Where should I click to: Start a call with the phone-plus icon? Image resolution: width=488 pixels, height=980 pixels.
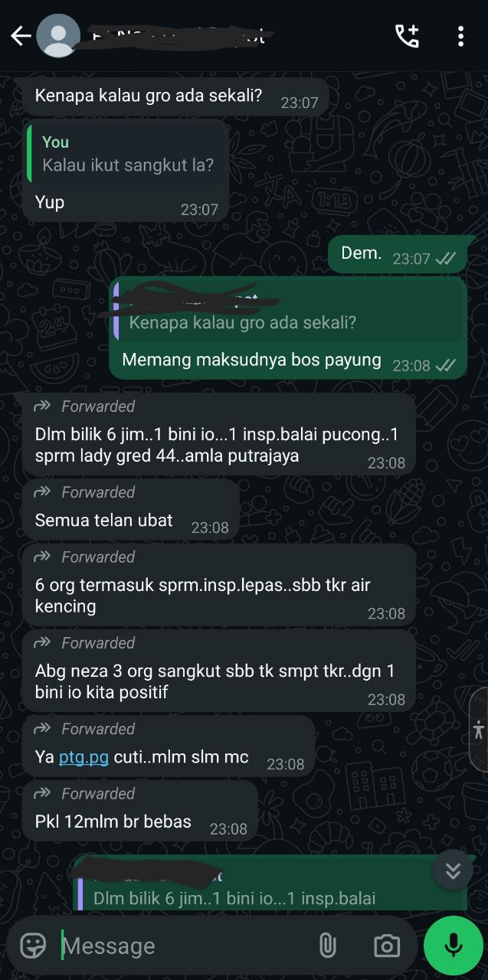point(407,36)
